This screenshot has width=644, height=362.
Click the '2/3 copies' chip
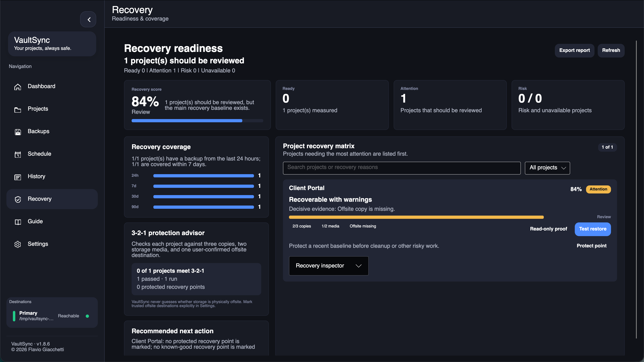[301, 226]
